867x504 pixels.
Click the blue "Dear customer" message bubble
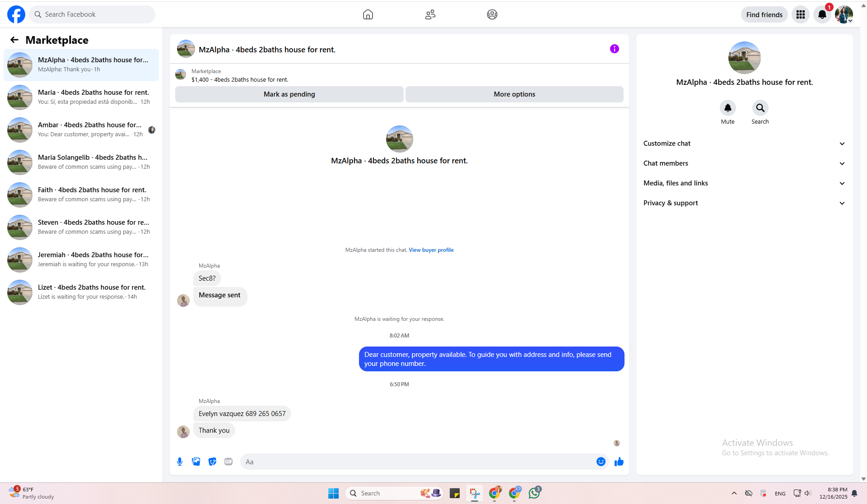pyautogui.click(x=492, y=359)
